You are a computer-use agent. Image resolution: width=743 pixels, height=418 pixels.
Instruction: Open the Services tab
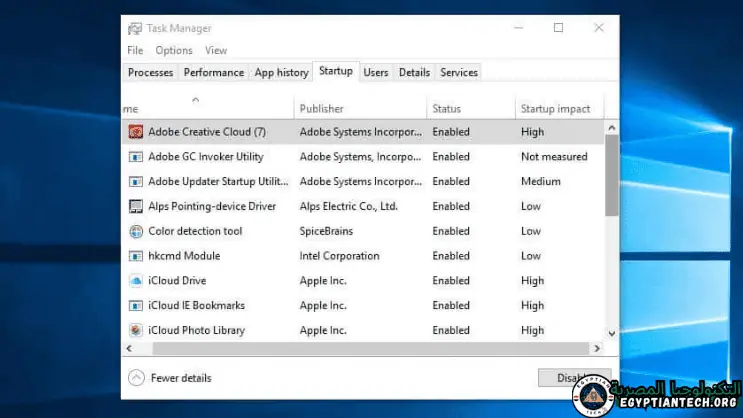[459, 72]
